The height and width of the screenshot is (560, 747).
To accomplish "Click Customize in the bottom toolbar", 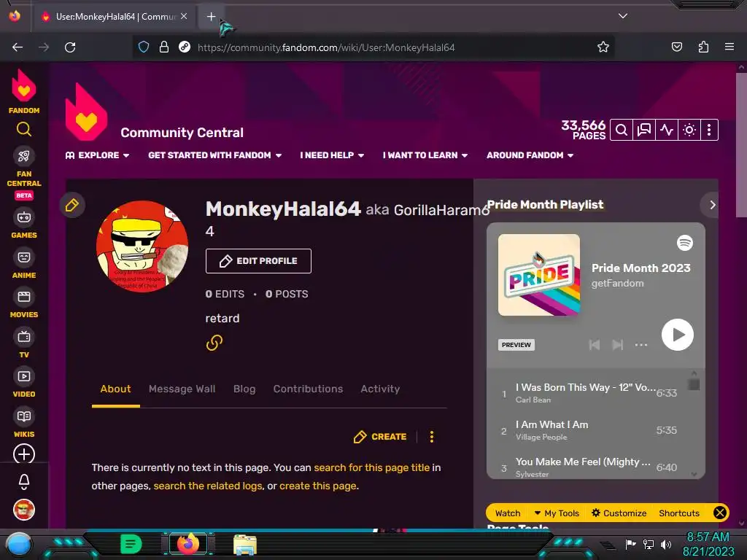I will 619,513.
